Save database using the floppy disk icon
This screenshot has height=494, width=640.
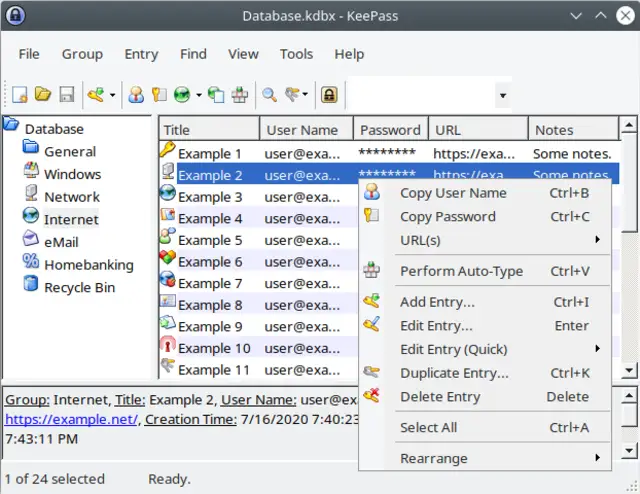(67, 95)
